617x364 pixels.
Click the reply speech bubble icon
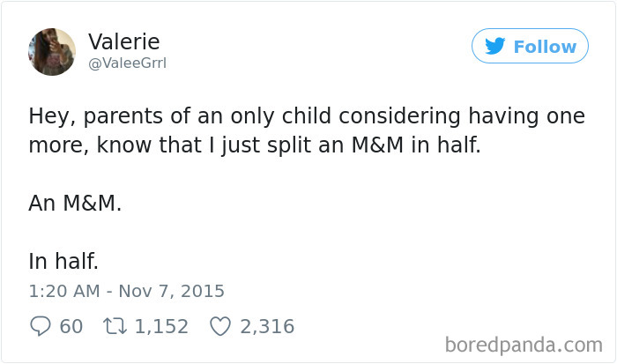click(x=41, y=326)
